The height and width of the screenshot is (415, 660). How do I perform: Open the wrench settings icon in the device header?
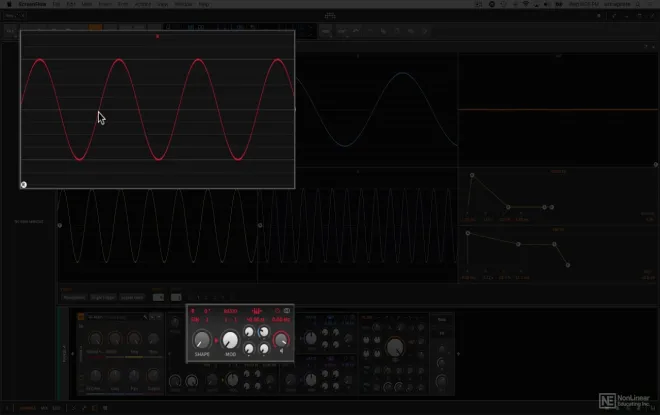[145, 317]
